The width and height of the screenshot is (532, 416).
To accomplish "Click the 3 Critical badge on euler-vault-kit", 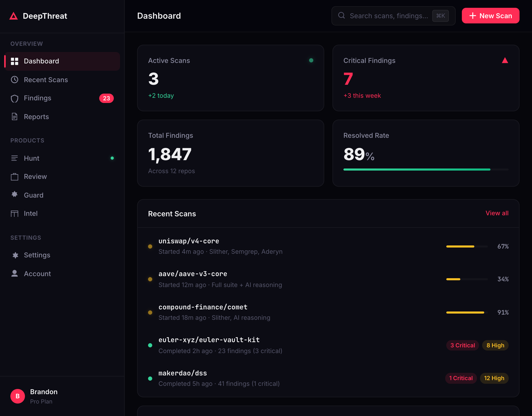I will pos(462,345).
